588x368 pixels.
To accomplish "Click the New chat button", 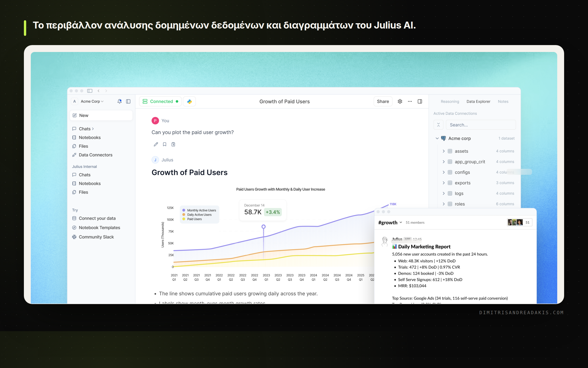I will pos(101,115).
